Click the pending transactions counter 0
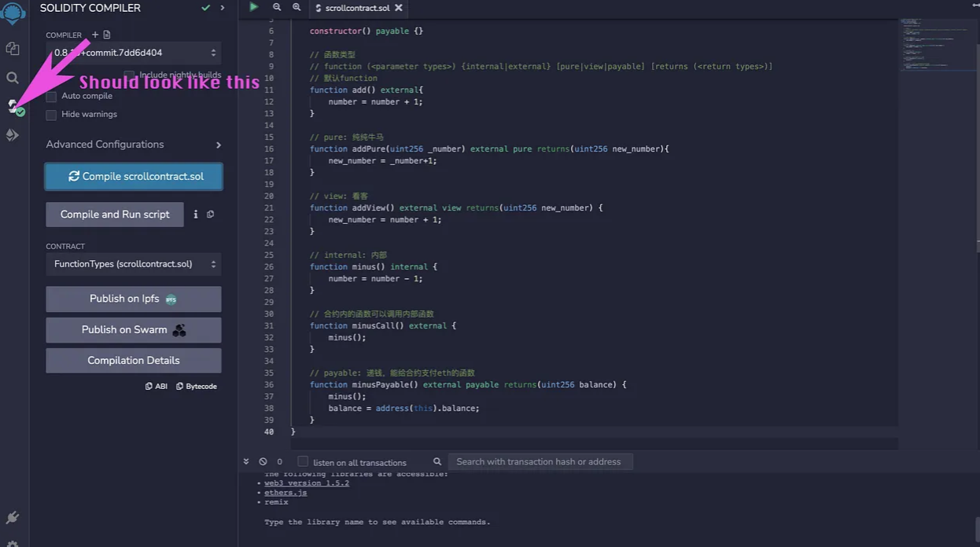This screenshot has height=547, width=980. pyautogui.click(x=279, y=462)
